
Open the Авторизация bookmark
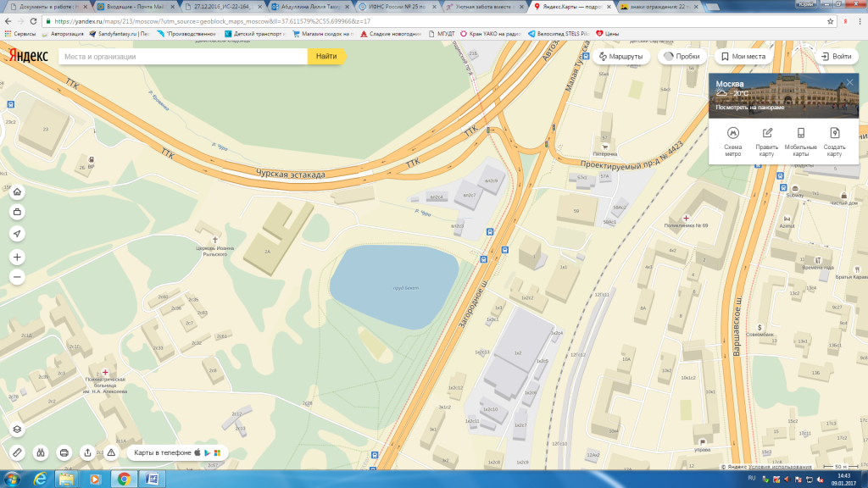pos(62,34)
